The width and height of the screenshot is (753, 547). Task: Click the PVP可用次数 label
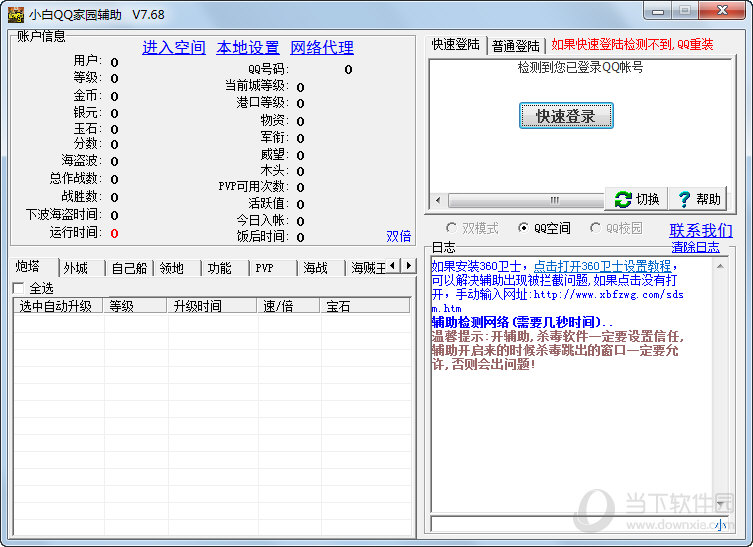[x=254, y=186]
